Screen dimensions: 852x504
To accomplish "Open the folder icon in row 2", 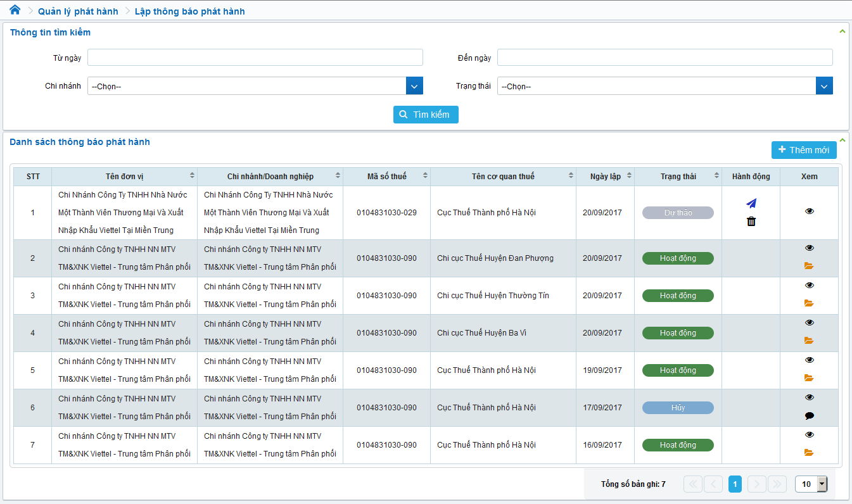I will pos(809,266).
